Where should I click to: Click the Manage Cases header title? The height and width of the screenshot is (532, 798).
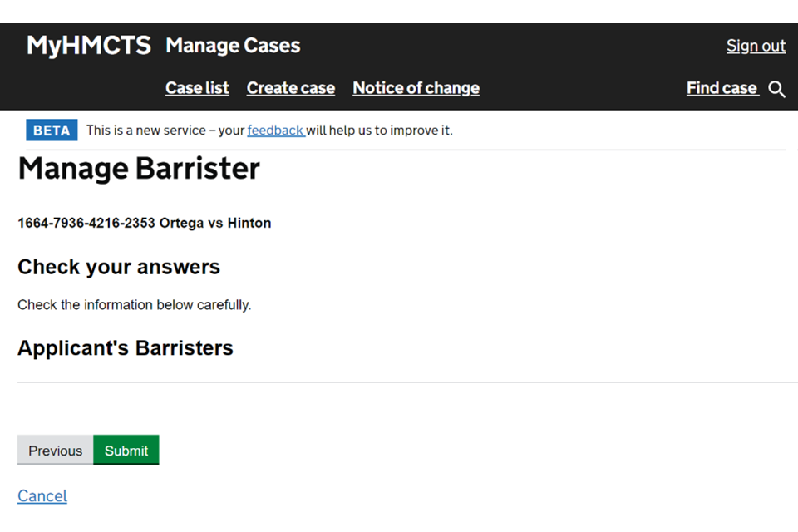click(233, 46)
